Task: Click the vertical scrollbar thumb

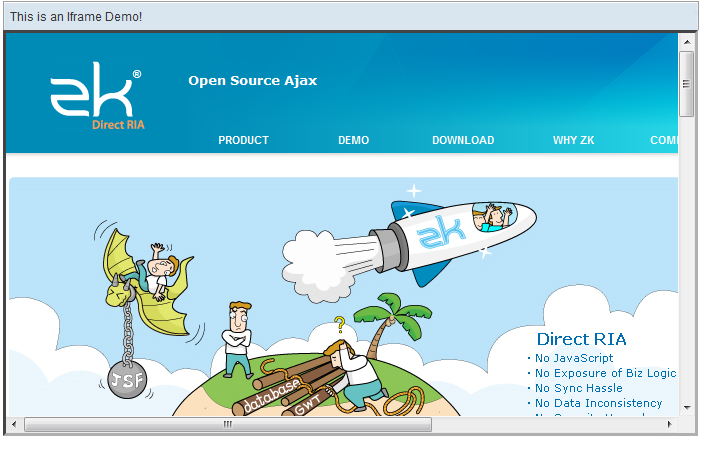Action: click(686, 84)
